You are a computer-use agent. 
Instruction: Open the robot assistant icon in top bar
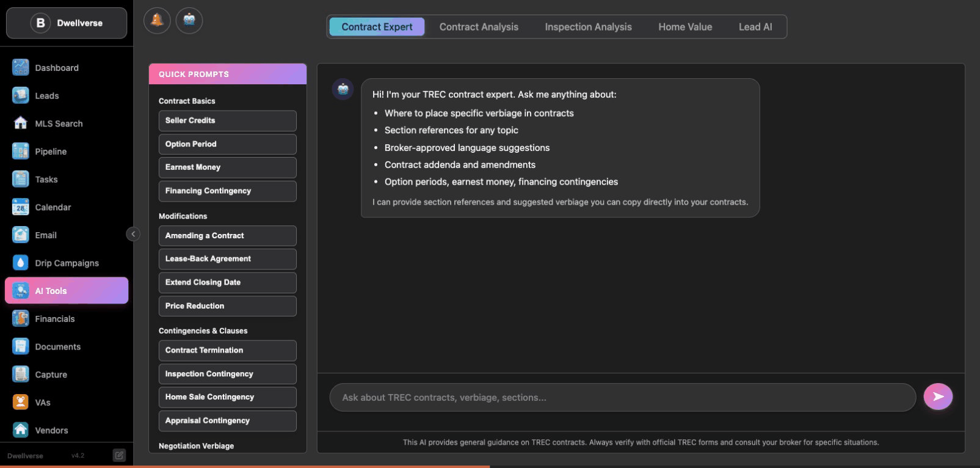(x=189, y=21)
